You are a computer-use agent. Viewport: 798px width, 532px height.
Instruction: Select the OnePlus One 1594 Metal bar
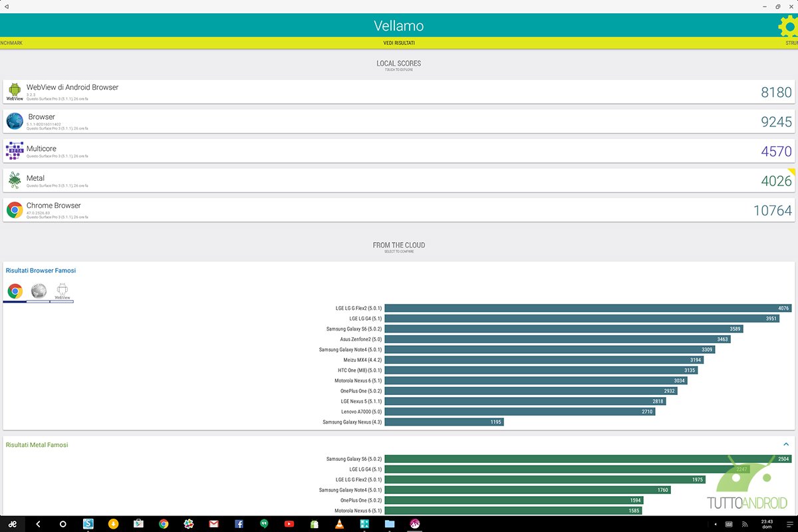pyautogui.click(x=514, y=500)
